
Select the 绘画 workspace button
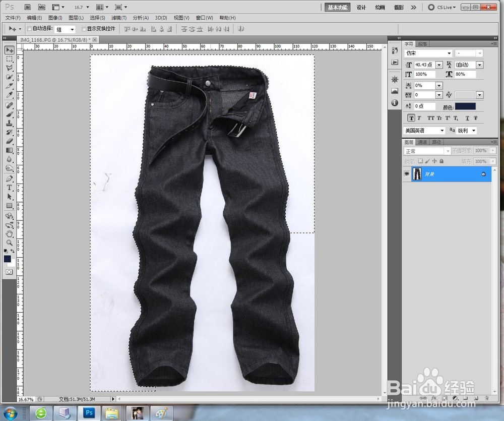(380, 8)
